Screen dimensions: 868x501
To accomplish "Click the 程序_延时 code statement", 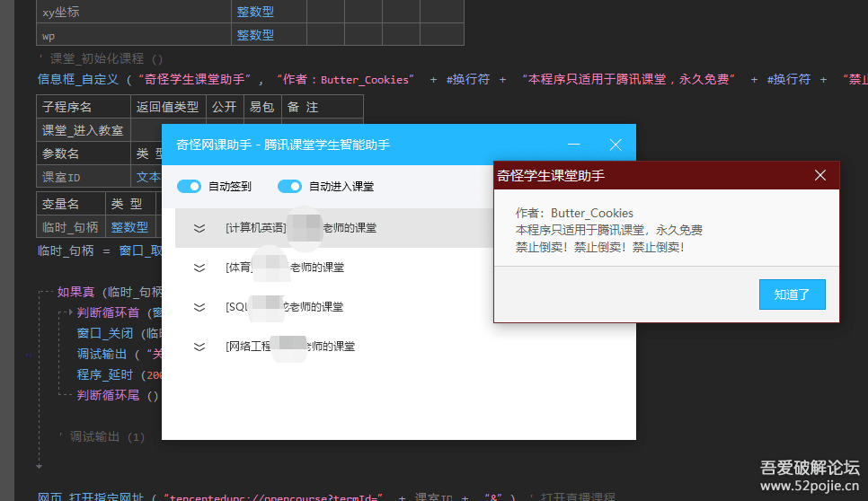I will [119, 374].
